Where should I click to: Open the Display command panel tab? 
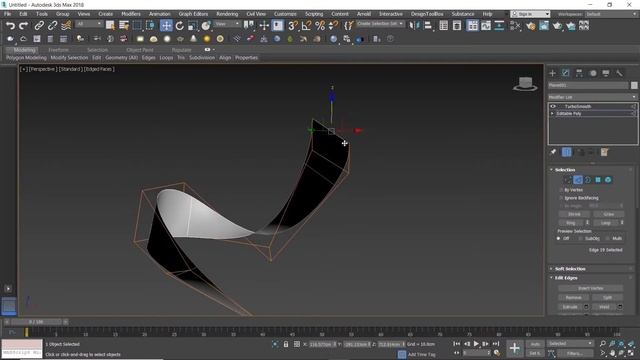coord(606,73)
